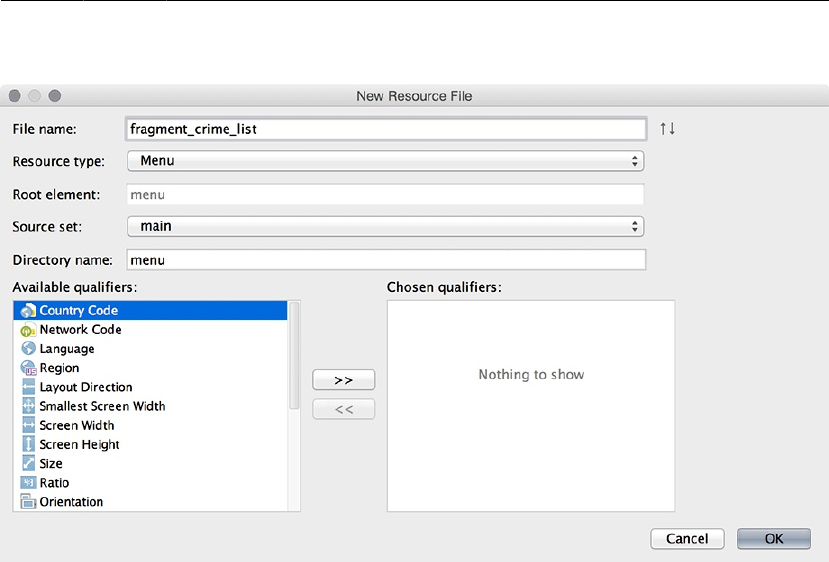Select the Network Code qualifier
Image resolution: width=829 pixels, height=562 pixels.
click(x=150, y=330)
